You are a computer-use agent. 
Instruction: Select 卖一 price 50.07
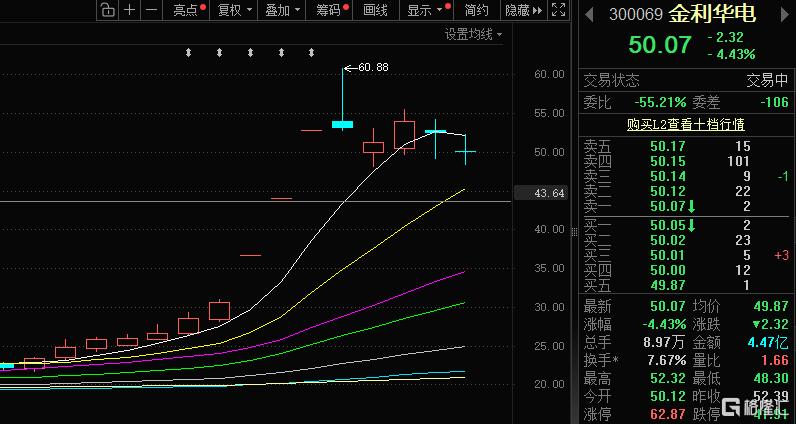point(668,206)
